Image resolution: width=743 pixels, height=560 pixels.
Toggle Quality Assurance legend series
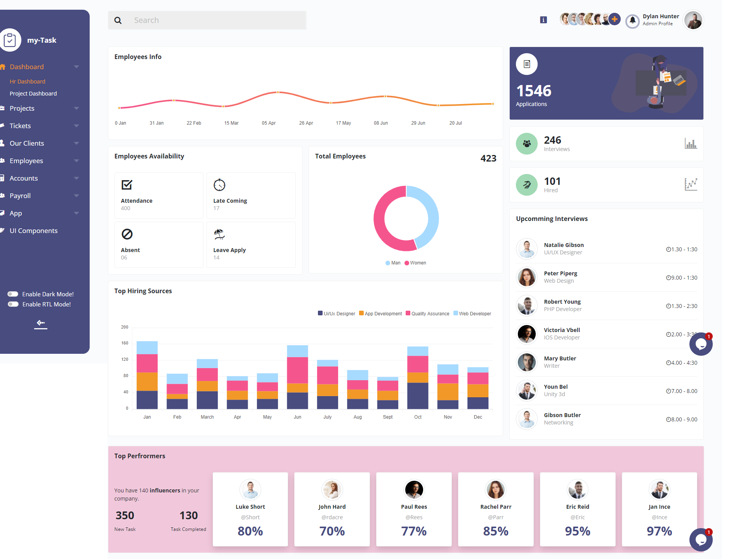pyautogui.click(x=427, y=313)
